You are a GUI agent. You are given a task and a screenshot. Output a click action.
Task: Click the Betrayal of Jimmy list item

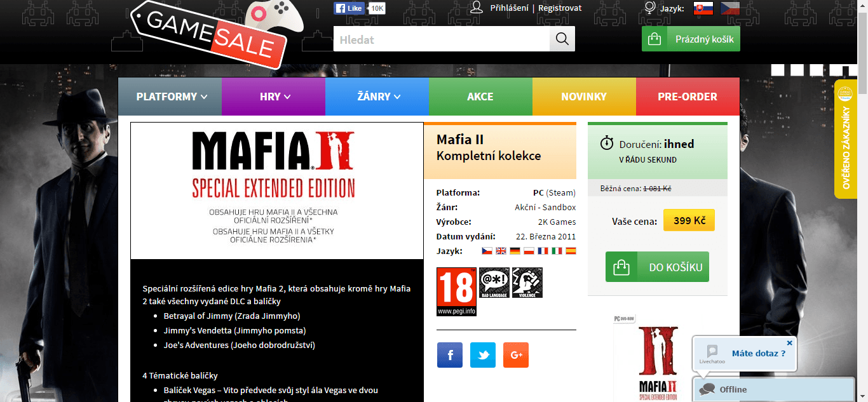232,316
